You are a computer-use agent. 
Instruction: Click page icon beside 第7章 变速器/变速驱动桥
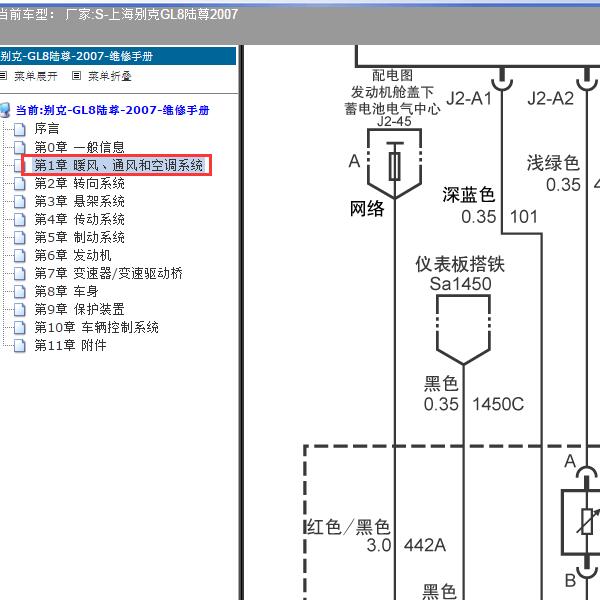tap(20, 274)
